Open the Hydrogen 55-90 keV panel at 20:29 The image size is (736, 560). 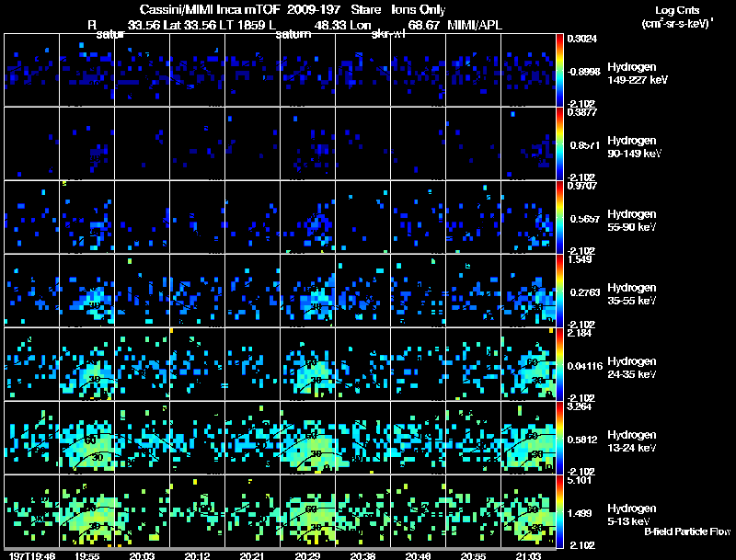tap(307, 217)
